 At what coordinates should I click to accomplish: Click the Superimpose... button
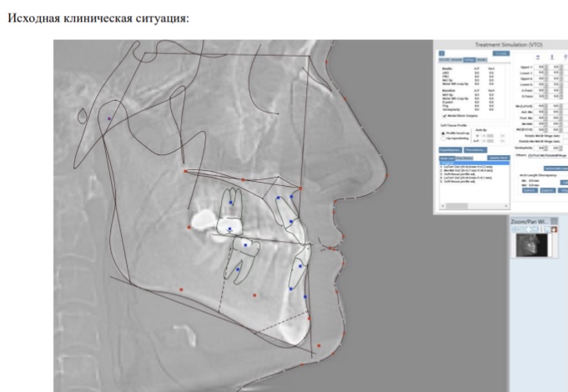[450, 150]
